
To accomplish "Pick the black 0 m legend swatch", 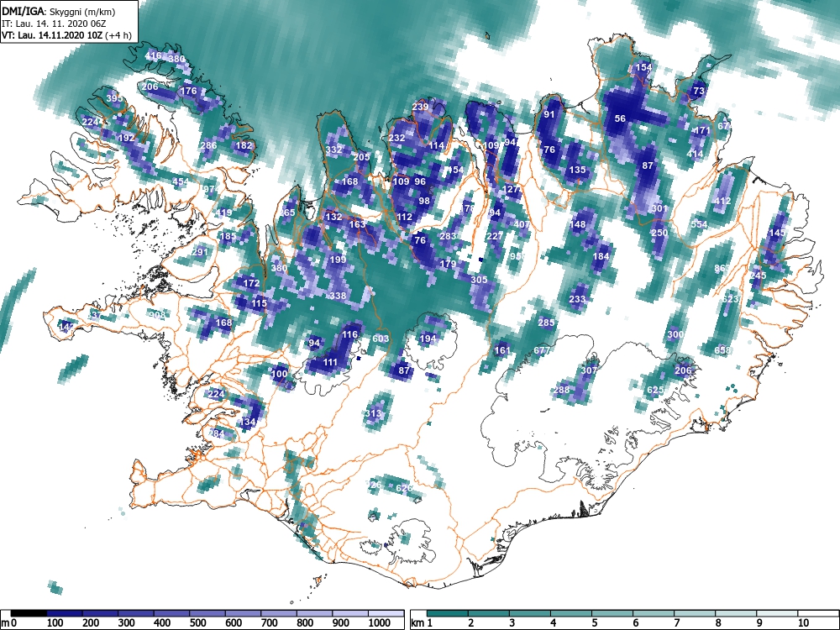I will click(29, 613).
